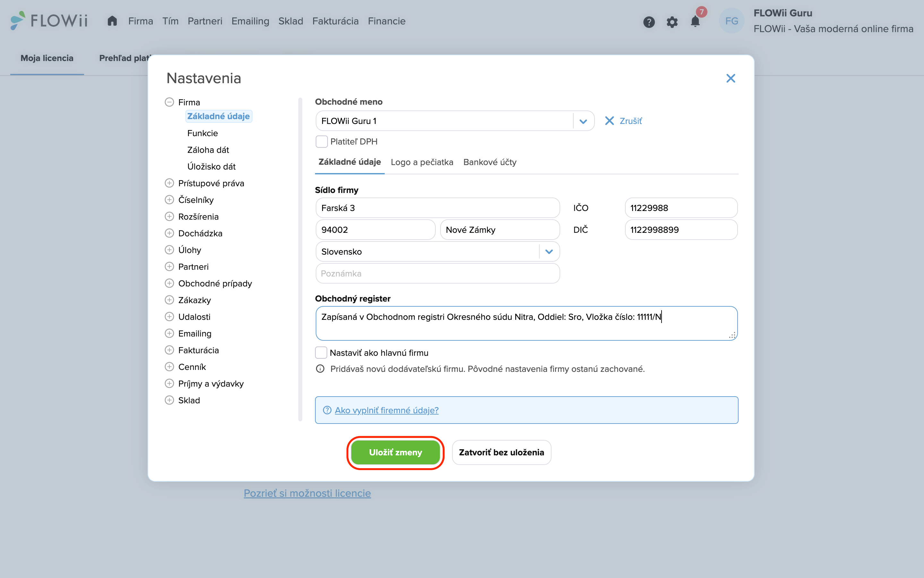924x578 pixels.
Task: Open Fakturácia in the top menu
Action: pos(335,21)
